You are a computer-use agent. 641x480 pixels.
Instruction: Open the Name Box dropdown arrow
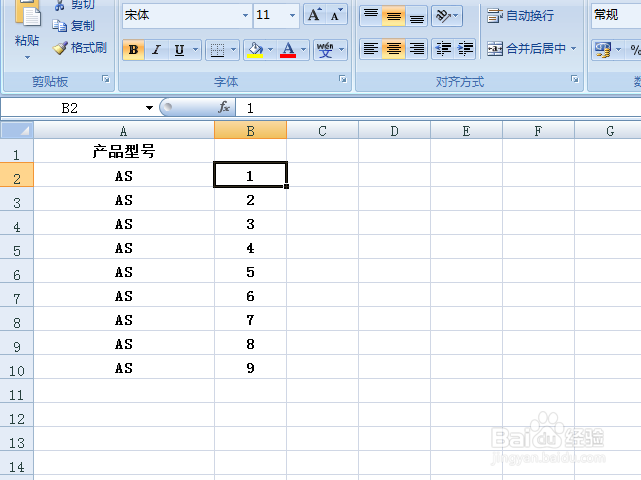coord(149,108)
